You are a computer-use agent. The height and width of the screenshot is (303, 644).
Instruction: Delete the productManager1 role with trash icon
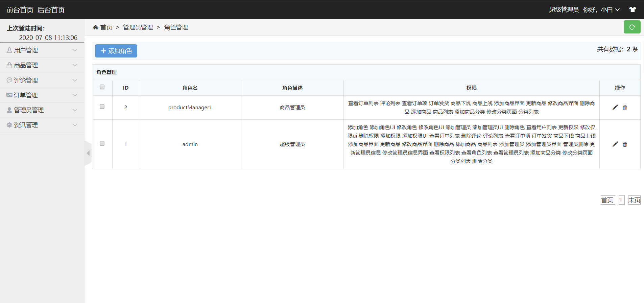click(625, 107)
